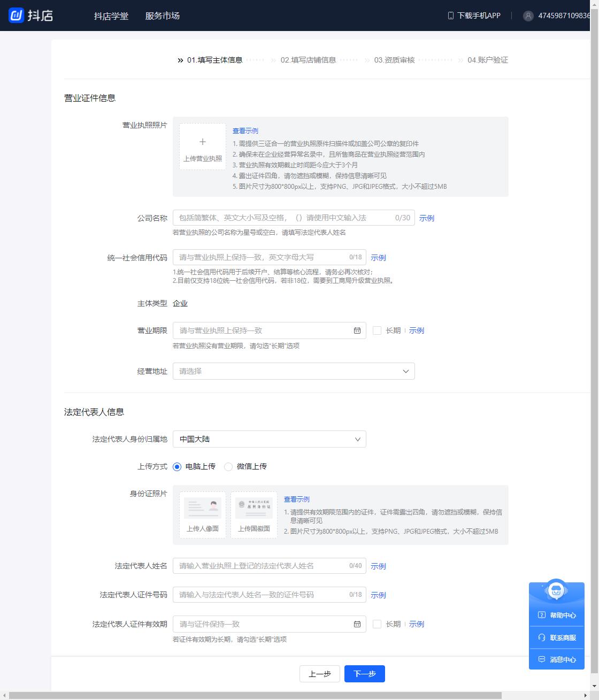The width and height of the screenshot is (599, 700).
Task: Click the 上传人像面 ID card upload area
Action: (202, 507)
